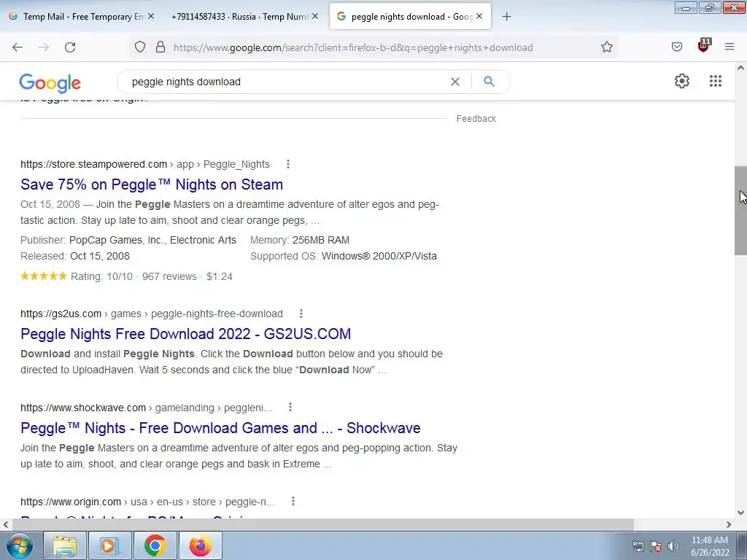Screen dimensions: 747x560
Task: Open more options for Steam result
Action: [287, 164]
